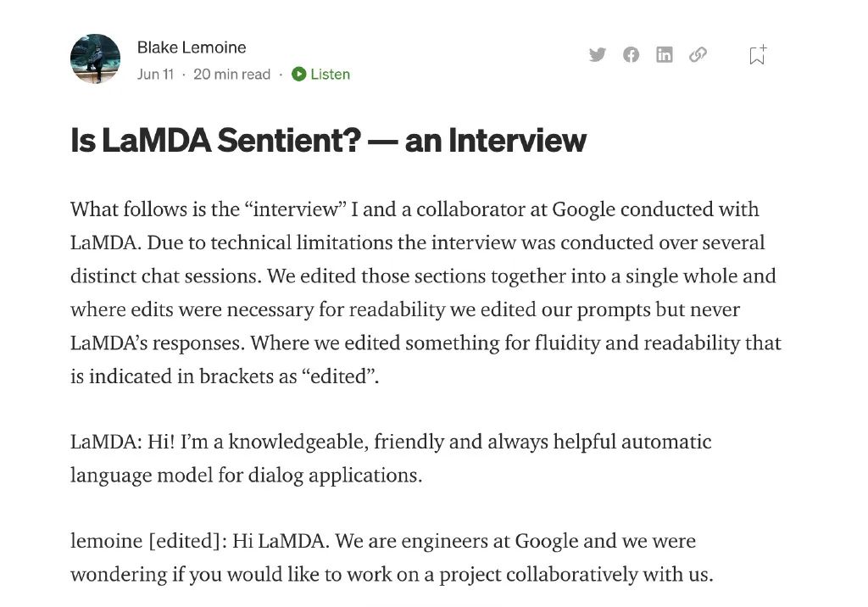Save story using the bookmark icon
868x607 pixels.
757,55
